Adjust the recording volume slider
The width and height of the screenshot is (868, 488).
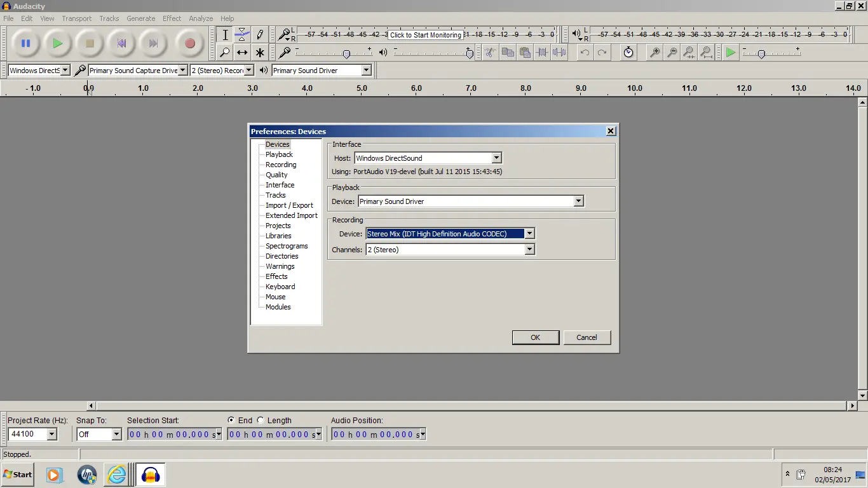(x=346, y=53)
